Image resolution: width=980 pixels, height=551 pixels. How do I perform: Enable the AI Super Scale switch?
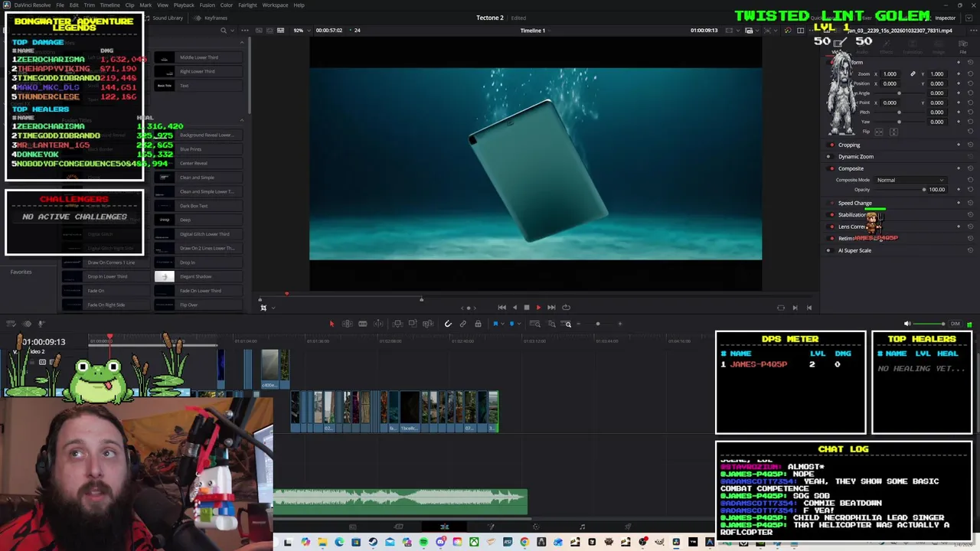pyautogui.click(x=831, y=250)
